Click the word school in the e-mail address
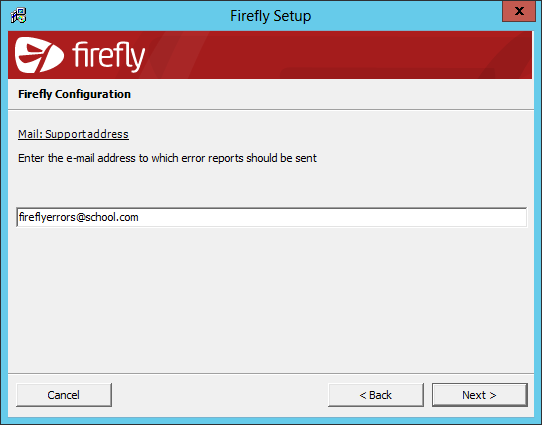The image size is (542, 425). [x=100, y=217]
